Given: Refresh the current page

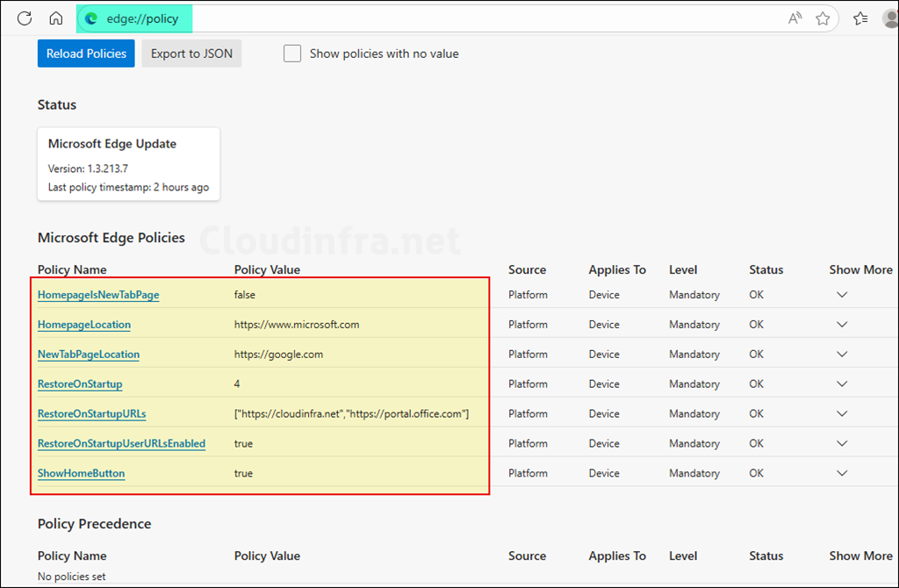Looking at the screenshot, I should (24, 18).
